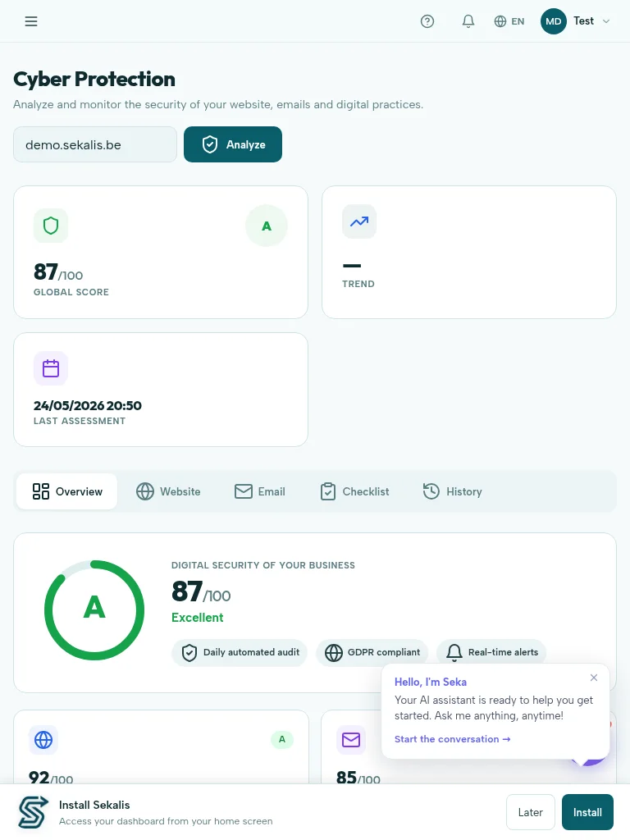Screen dimensions: 630x840
Task: Click the TREND label
Action: click(358, 284)
